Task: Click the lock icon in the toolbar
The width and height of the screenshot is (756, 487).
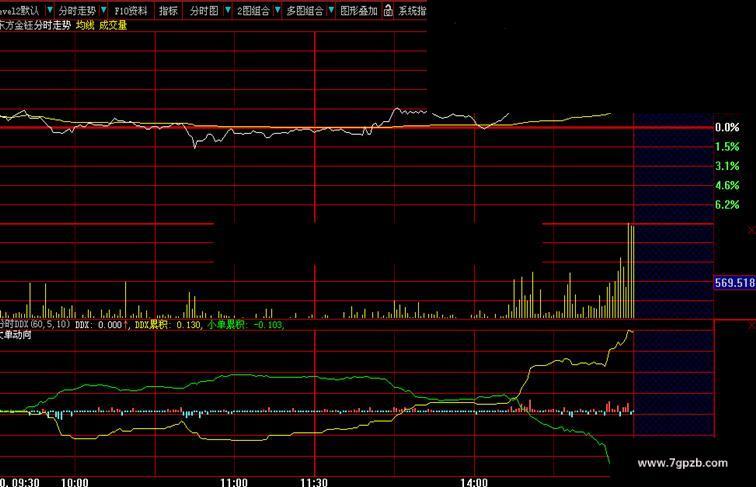Action: 388,10
